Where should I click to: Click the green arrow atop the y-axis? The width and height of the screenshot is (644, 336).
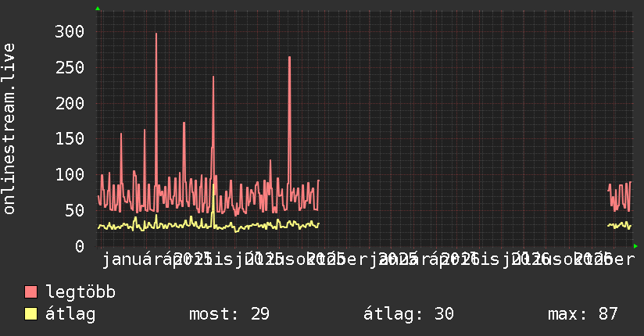point(98,9)
